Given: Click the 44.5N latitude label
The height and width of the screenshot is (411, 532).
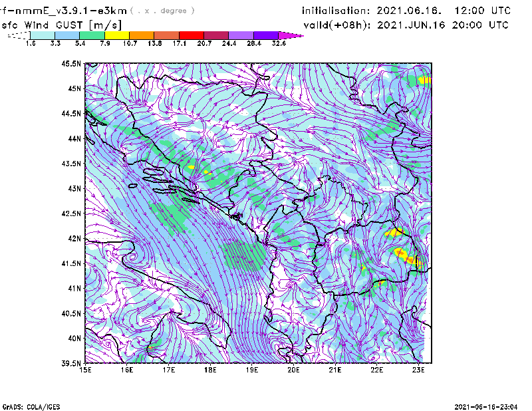Looking at the screenshot, I should pos(71,113).
